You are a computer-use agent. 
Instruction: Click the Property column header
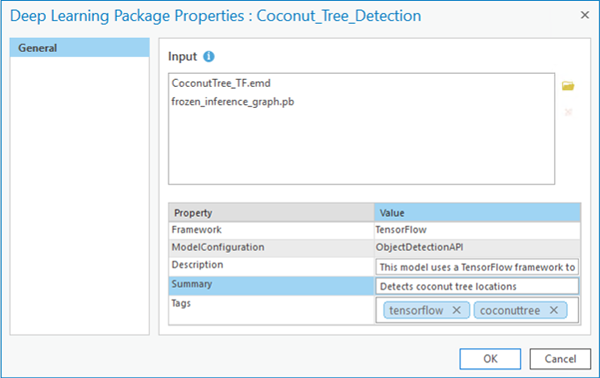[271, 213]
